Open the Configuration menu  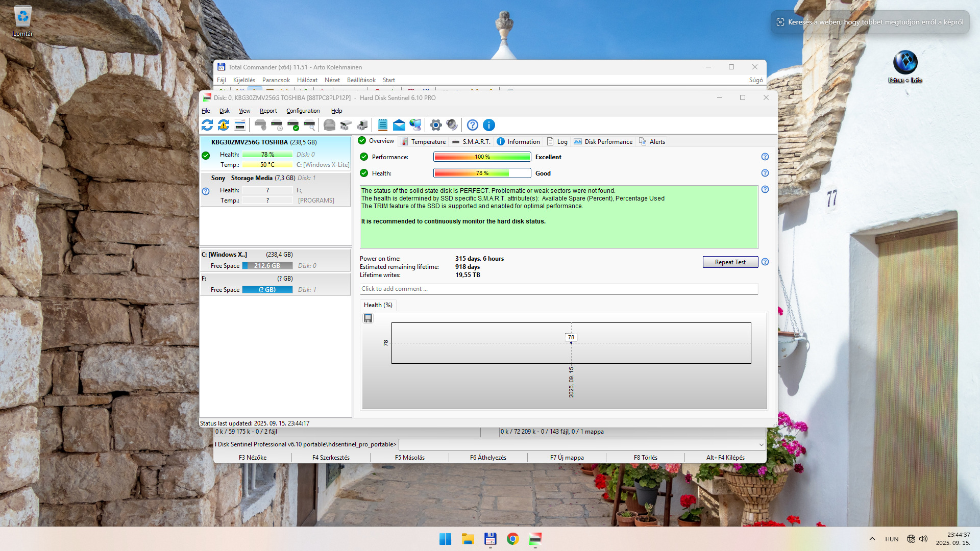[303, 111]
